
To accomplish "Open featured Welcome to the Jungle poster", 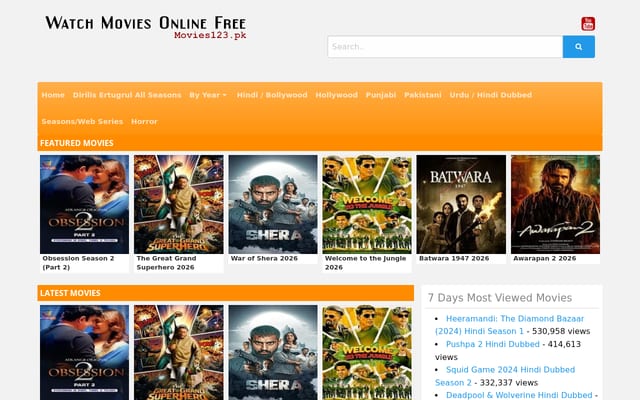I will 367,204.
